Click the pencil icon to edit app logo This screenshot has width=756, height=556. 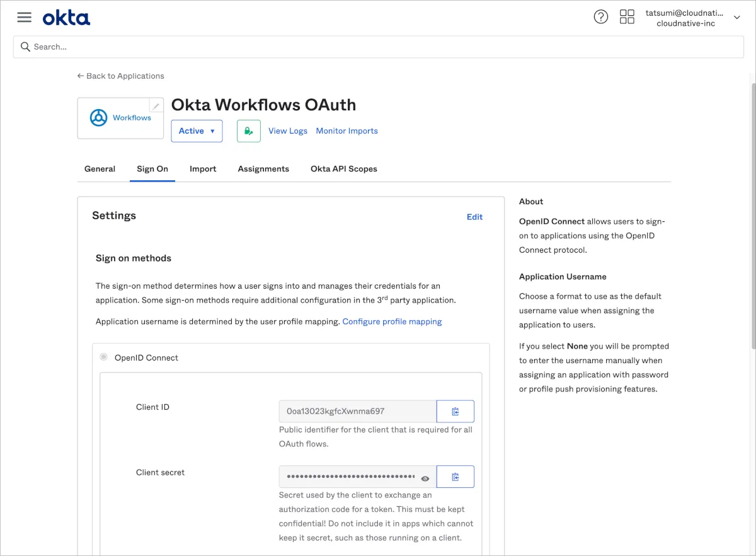(156, 106)
